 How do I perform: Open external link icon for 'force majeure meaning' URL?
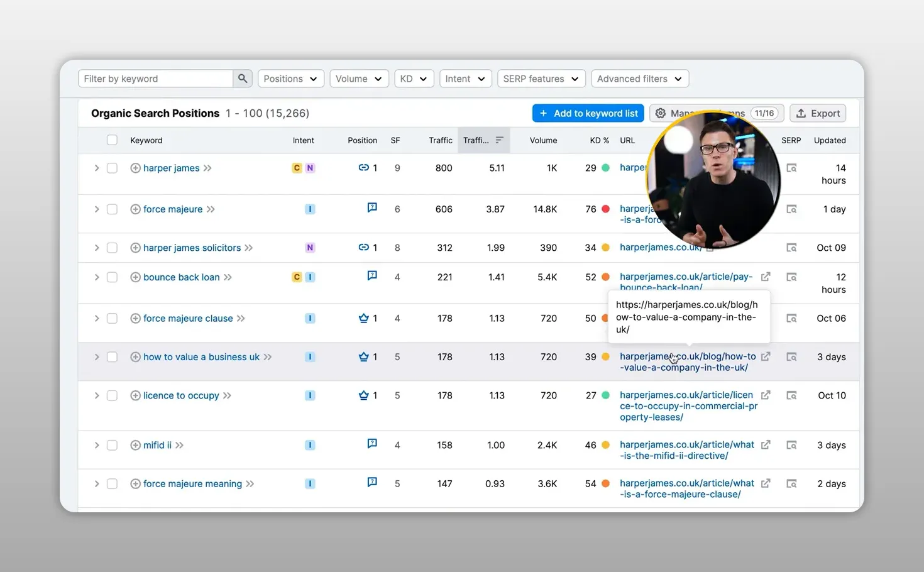pos(766,484)
